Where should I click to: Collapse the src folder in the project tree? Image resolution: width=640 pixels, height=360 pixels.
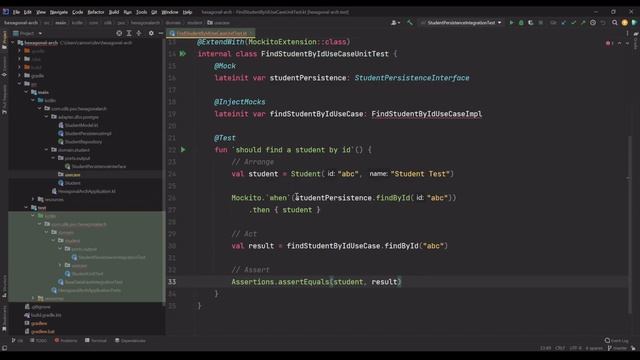pos(20,84)
